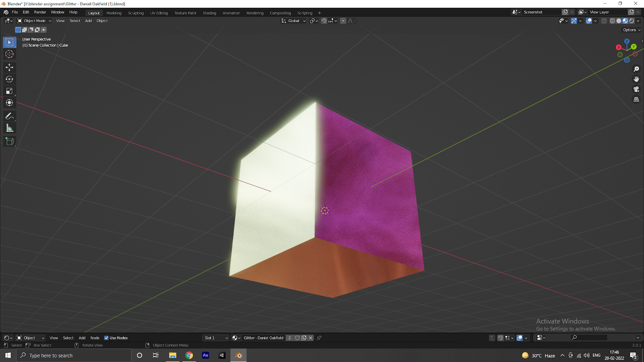The width and height of the screenshot is (644, 362).
Task: Click the pan view hand icon
Action: click(x=636, y=79)
